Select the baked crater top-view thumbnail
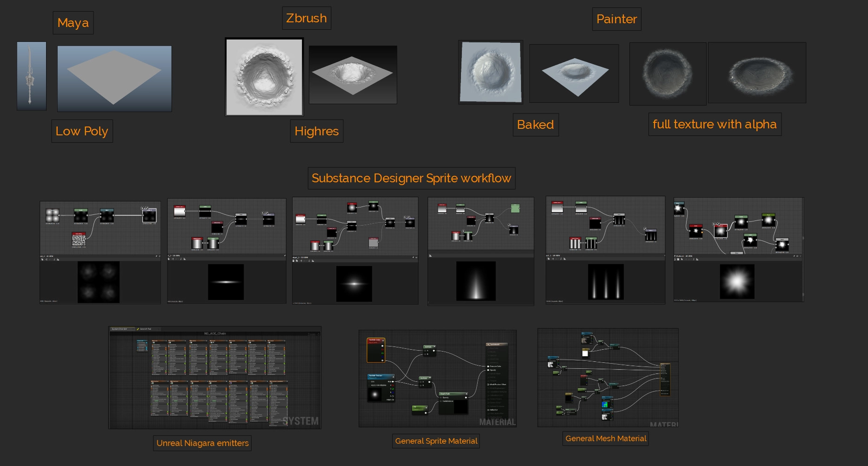The image size is (868, 466). click(x=490, y=71)
